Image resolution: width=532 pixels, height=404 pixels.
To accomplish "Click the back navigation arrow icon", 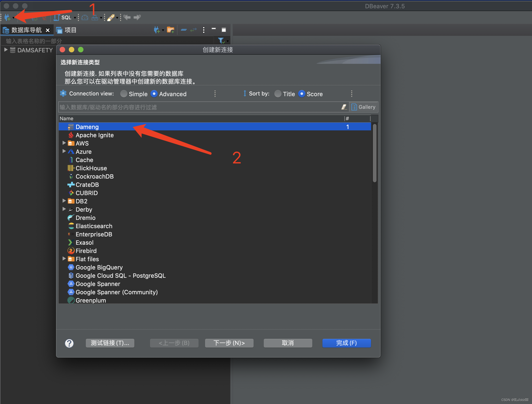I will click(127, 17).
